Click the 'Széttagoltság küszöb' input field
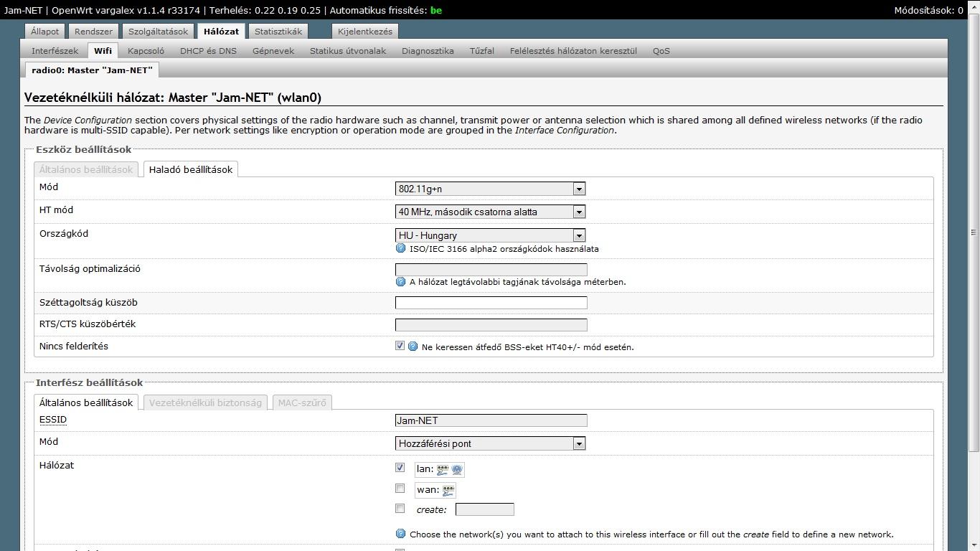This screenshot has width=980, height=551. [491, 303]
